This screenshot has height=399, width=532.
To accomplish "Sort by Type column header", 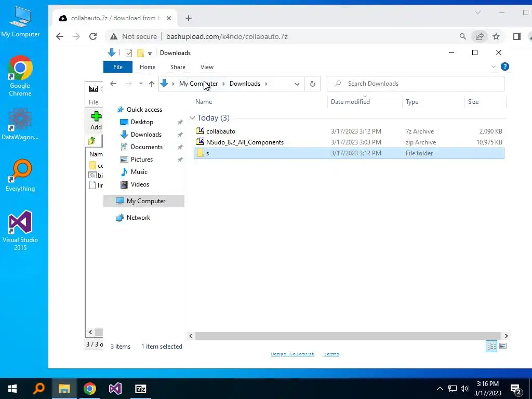I will (x=412, y=102).
